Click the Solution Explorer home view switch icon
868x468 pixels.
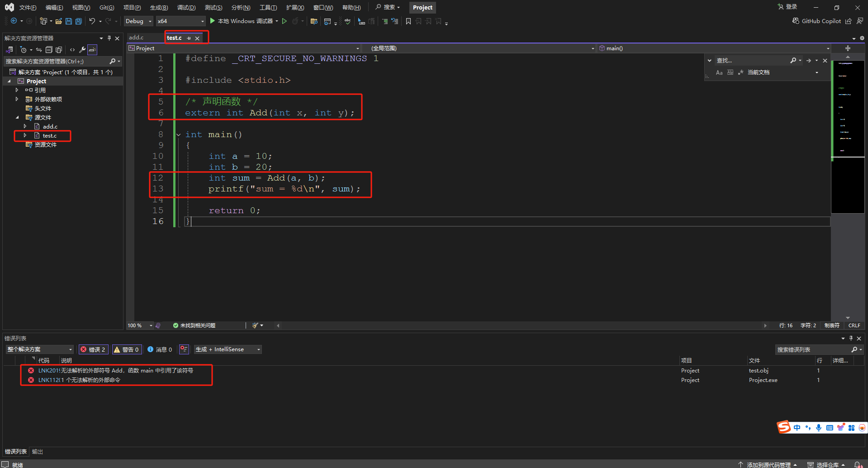point(9,50)
